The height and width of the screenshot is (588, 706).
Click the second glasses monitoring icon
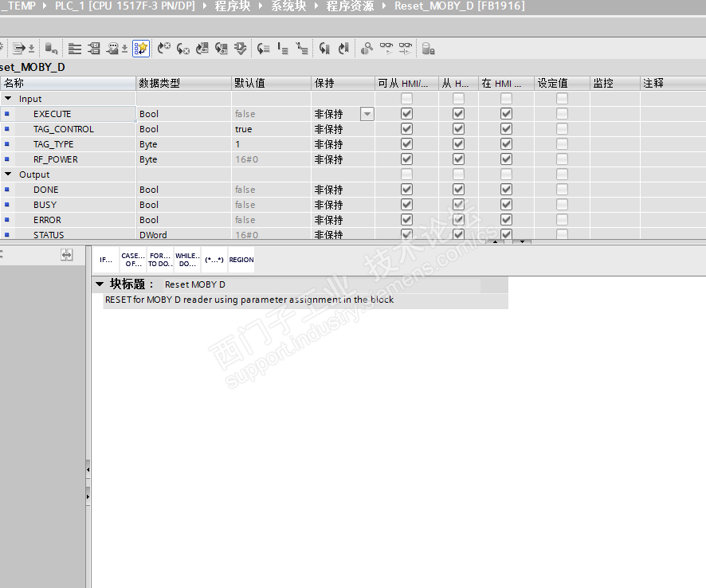coord(406,48)
